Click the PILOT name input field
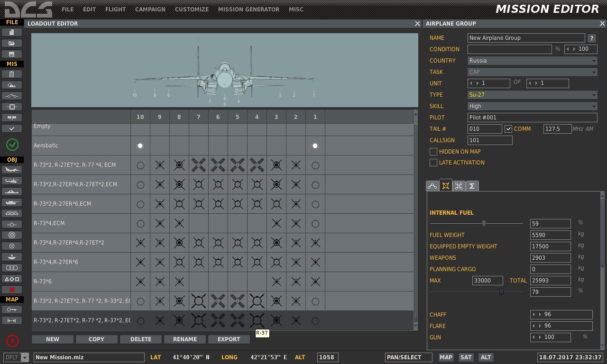Image resolution: width=607 pixels, height=364 pixels. point(532,118)
